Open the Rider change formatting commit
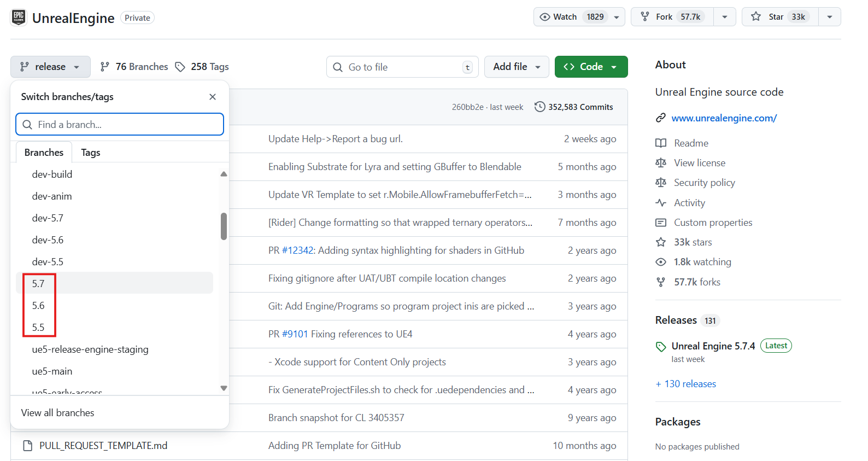868x461 pixels. click(400, 223)
